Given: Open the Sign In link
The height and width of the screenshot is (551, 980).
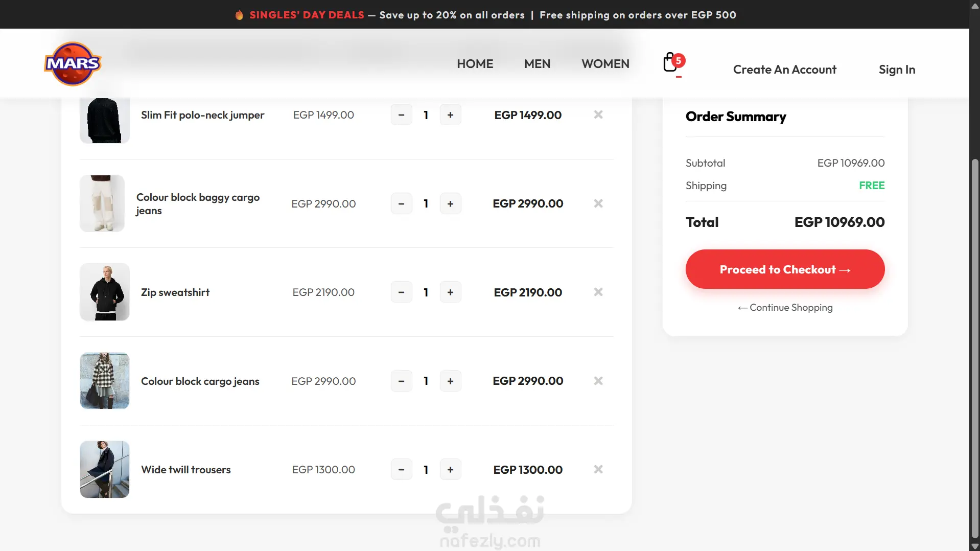Looking at the screenshot, I should 897,70.
